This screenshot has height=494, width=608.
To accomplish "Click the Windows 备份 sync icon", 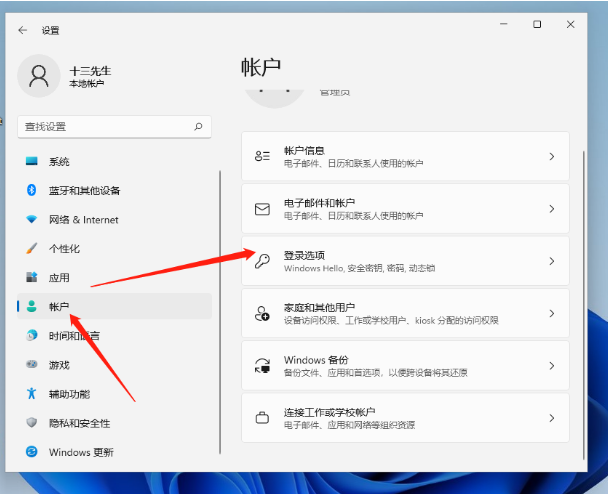I will pos(262,366).
